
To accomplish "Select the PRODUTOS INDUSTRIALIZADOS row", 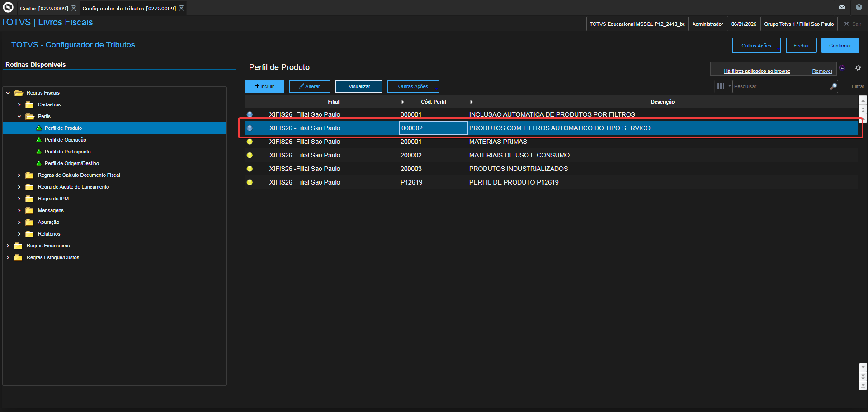I will (551, 169).
